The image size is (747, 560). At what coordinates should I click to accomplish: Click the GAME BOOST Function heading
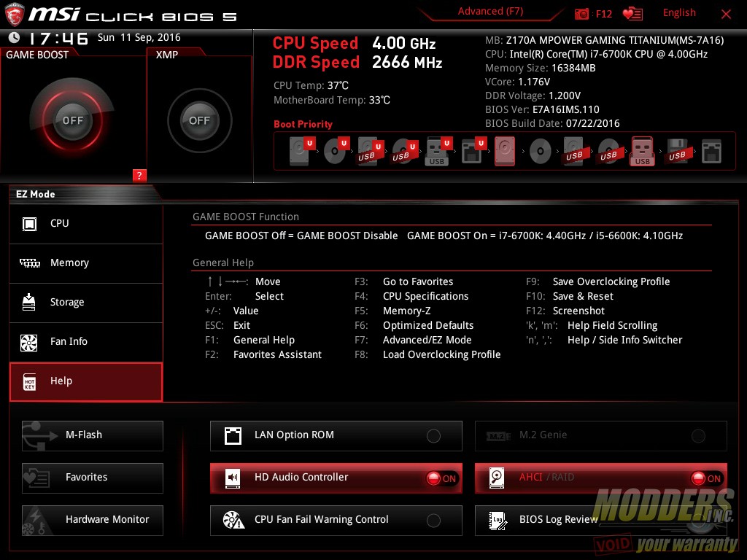click(246, 217)
